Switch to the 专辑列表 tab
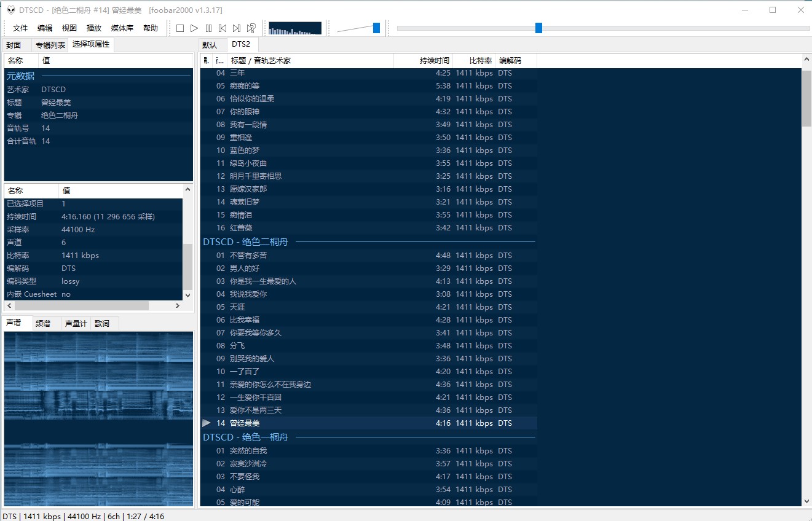 pyautogui.click(x=50, y=45)
